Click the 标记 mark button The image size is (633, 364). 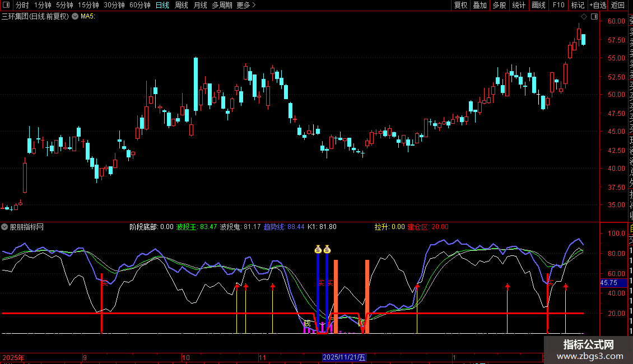(x=578, y=5)
